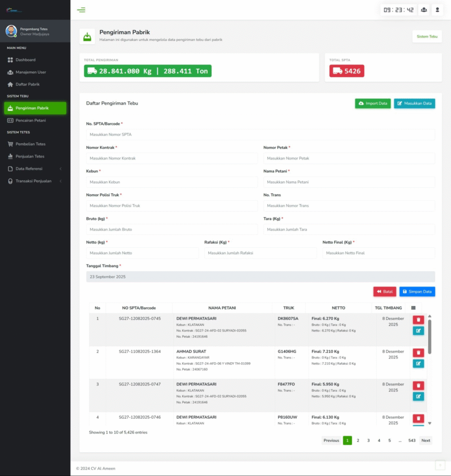The image size is (451, 476).
Task: Click the Import Data button
Action: tap(373, 104)
